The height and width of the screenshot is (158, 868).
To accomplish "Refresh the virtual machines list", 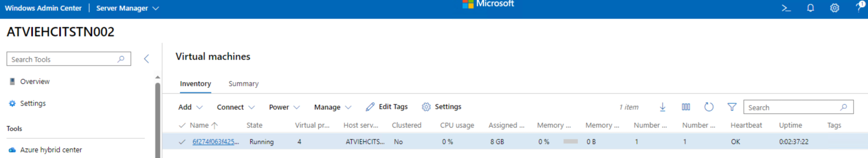I will (x=709, y=107).
